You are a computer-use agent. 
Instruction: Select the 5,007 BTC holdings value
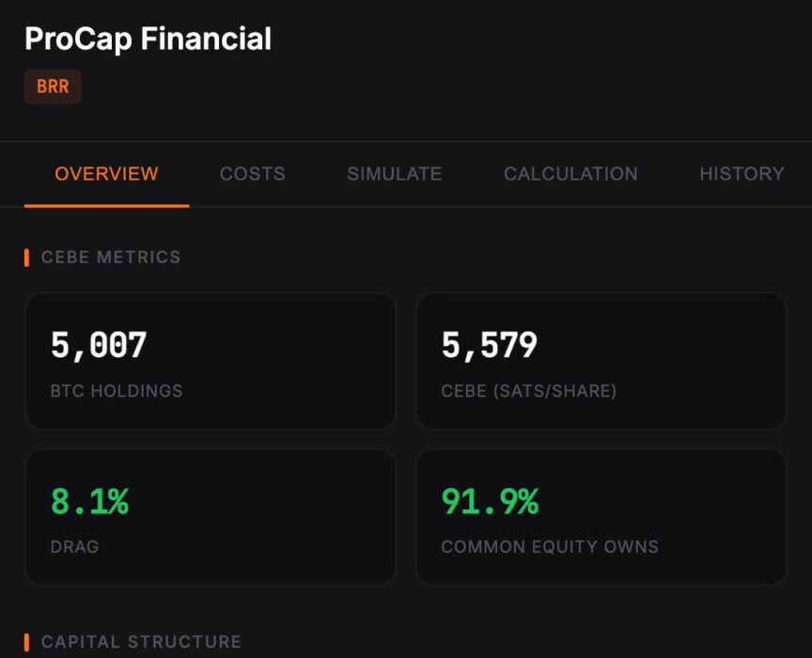pyautogui.click(x=99, y=346)
